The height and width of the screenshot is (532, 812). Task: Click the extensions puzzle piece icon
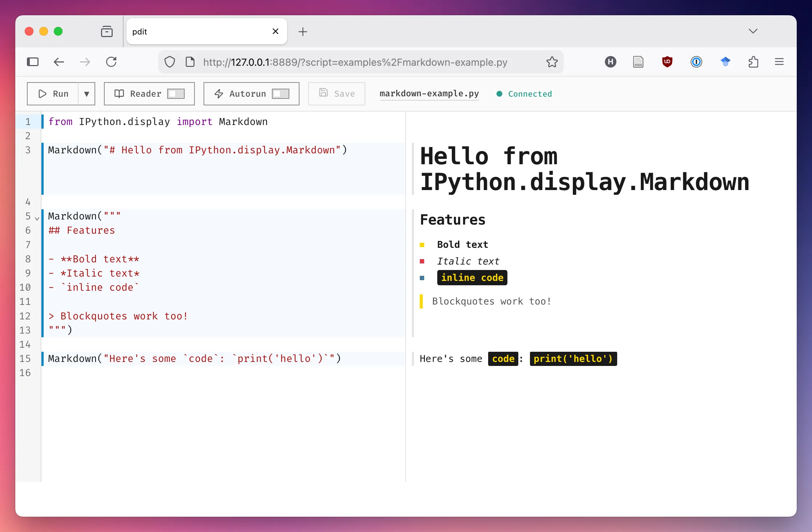pos(753,62)
